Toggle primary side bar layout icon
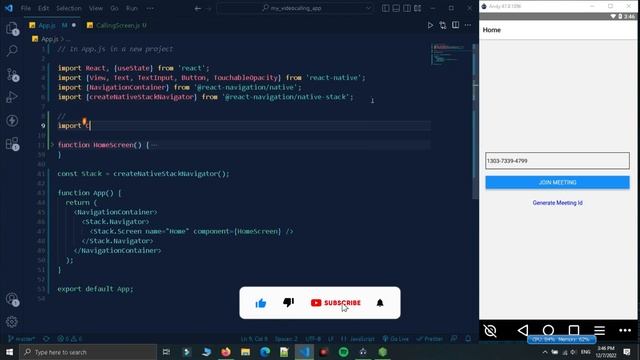640x360 pixels. [386, 8]
